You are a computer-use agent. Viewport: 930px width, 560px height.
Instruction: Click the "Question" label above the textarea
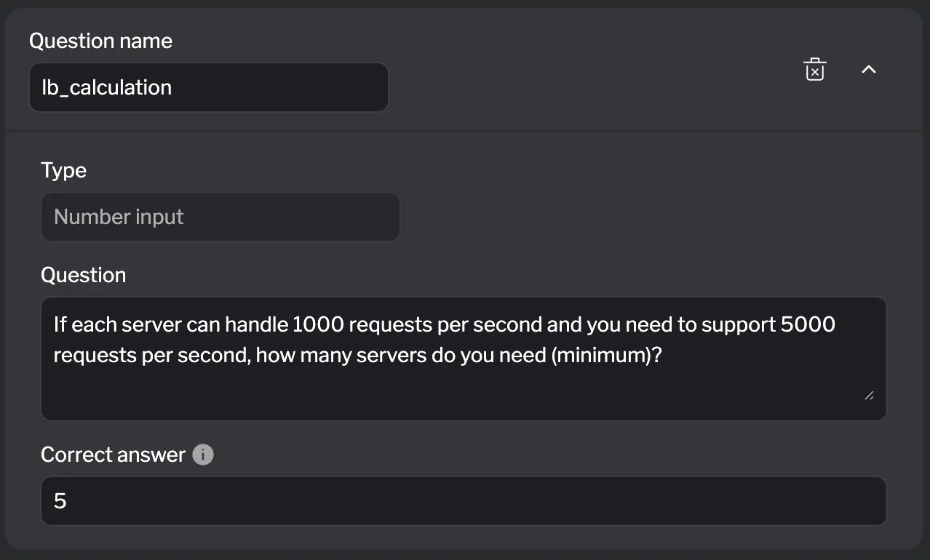pyautogui.click(x=83, y=275)
